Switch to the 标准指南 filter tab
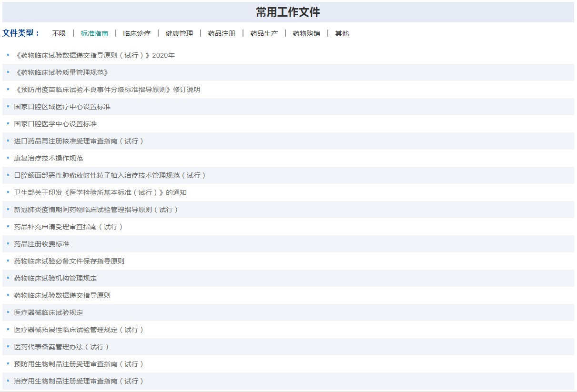577x392 pixels. pos(94,33)
